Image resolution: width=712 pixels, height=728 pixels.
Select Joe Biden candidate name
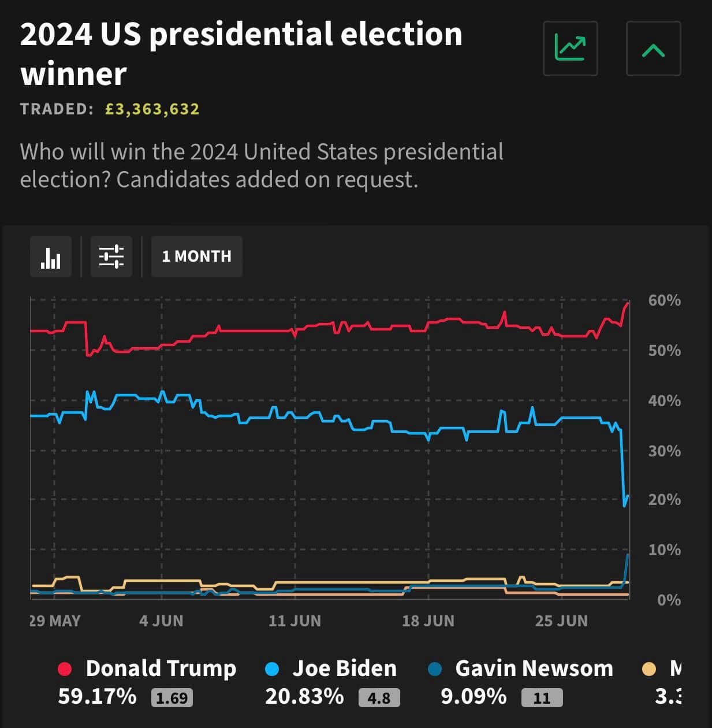coord(345,668)
